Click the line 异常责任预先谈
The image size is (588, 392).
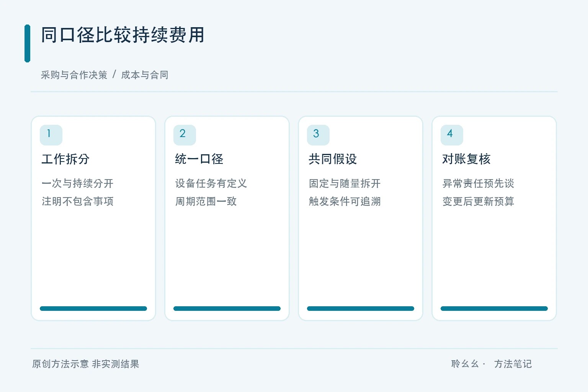478,183
